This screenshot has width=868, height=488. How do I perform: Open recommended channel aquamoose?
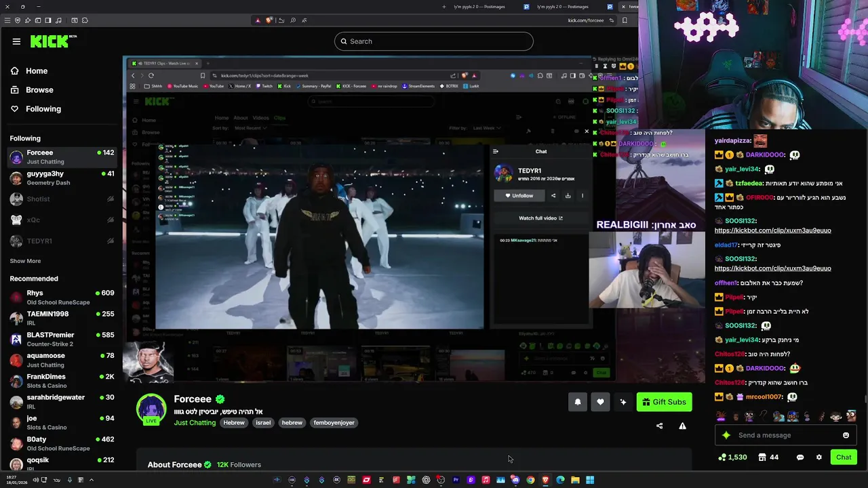coord(62,360)
